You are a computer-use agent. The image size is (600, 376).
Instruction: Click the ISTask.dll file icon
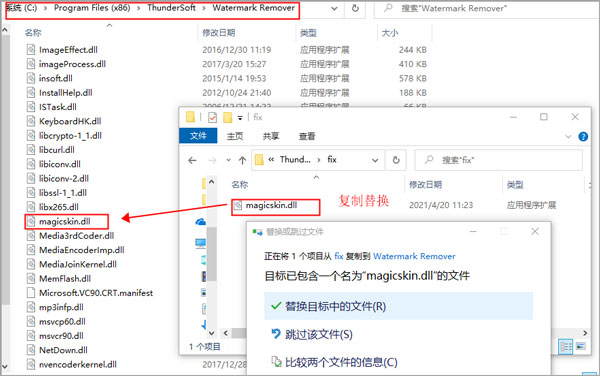(x=31, y=107)
